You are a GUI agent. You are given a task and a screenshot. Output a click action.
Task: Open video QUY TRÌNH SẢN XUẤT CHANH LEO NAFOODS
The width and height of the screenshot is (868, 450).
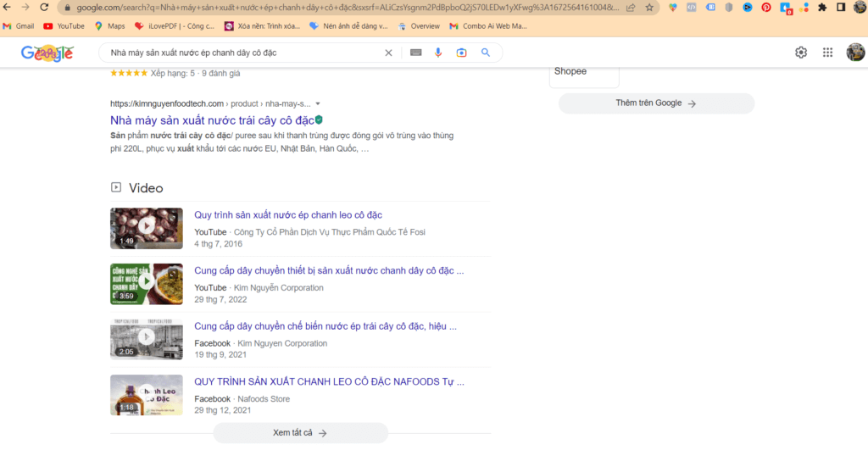(329, 381)
